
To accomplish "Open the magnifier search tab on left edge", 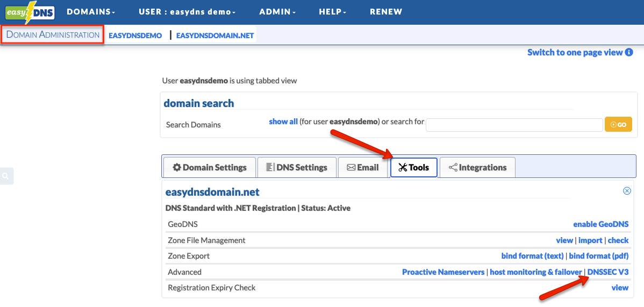I will coord(6,176).
